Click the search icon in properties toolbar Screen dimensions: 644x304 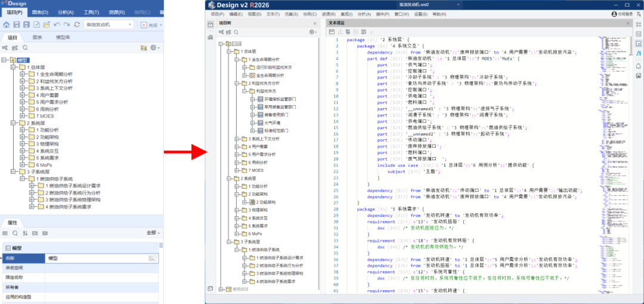click(15, 234)
